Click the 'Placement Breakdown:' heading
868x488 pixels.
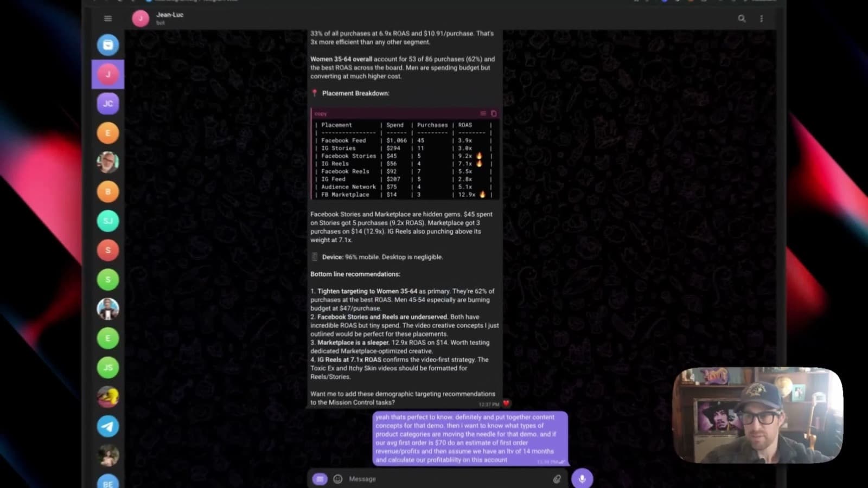pyautogui.click(x=355, y=93)
